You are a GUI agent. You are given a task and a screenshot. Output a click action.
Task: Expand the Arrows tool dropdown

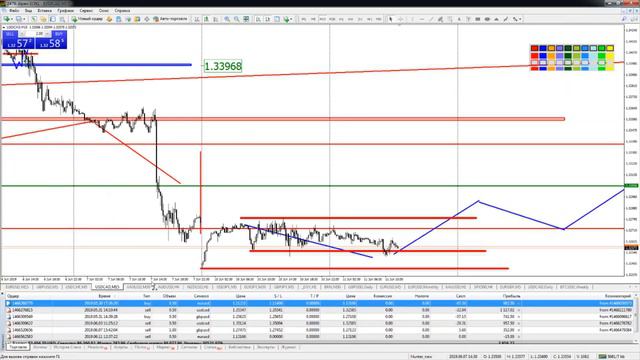(521, 19)
